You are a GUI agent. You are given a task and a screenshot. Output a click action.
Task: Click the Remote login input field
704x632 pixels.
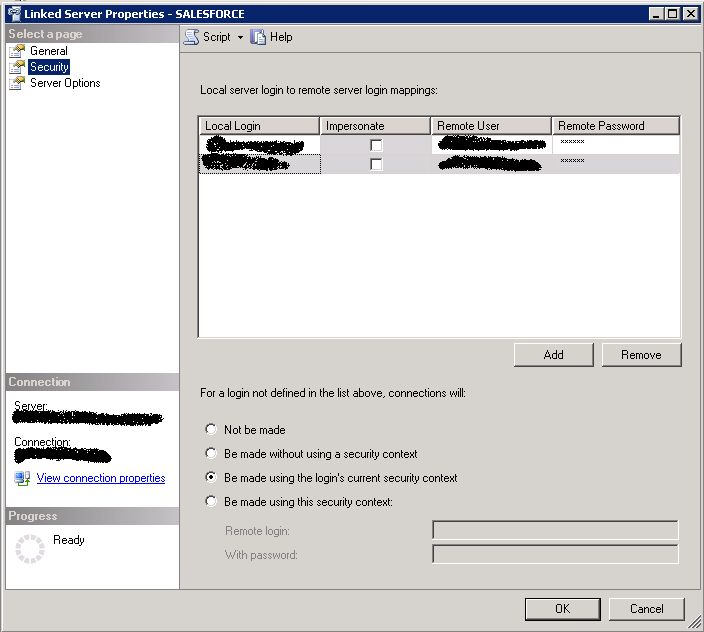pyautogui.click(x=555, y=530)
